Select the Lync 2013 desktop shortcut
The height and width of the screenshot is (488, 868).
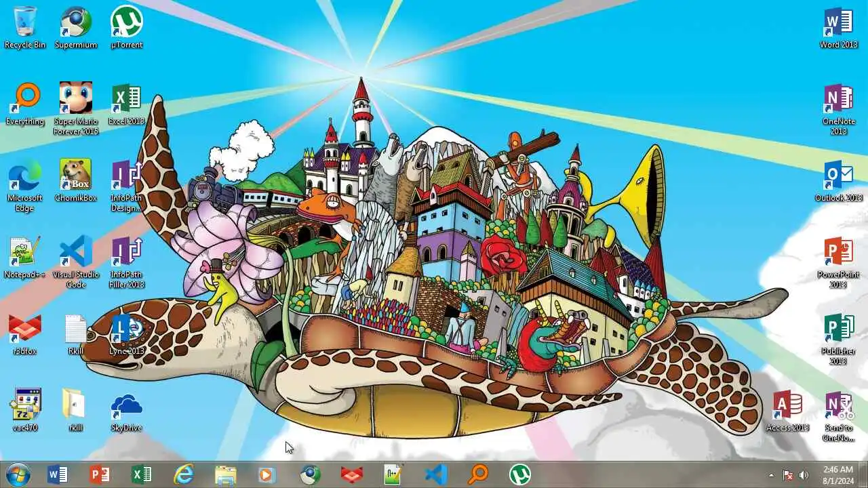(127, 333)
